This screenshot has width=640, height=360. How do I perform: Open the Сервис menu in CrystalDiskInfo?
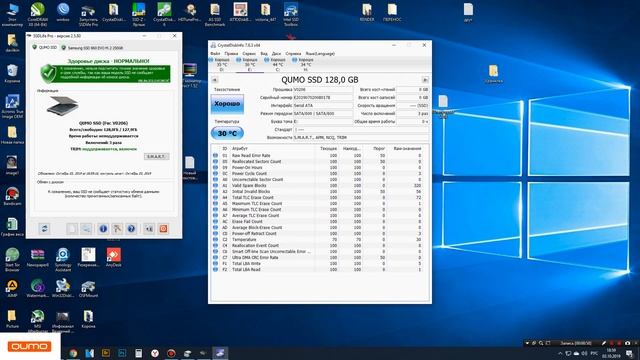point(249,53)
